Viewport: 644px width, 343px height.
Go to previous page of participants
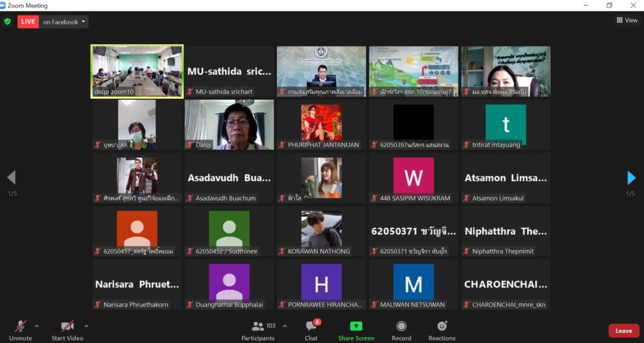[11, 178]
